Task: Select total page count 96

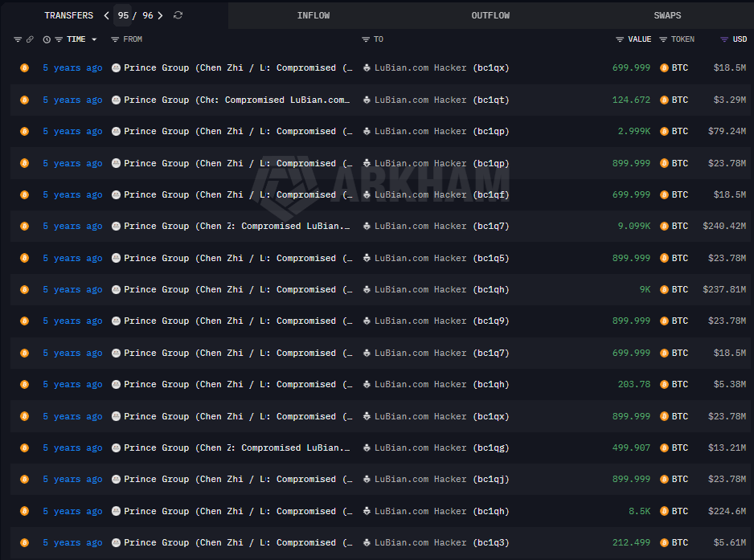Action: (148, 15)
